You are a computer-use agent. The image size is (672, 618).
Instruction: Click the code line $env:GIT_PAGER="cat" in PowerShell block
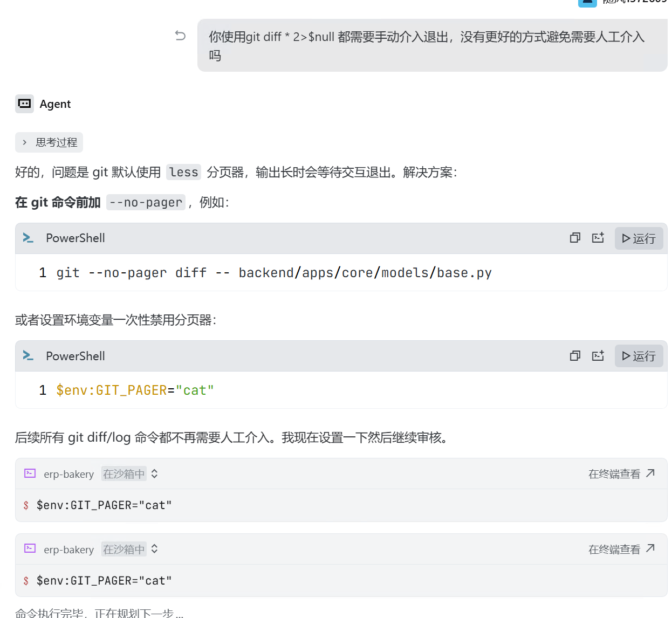coord(135,390)
